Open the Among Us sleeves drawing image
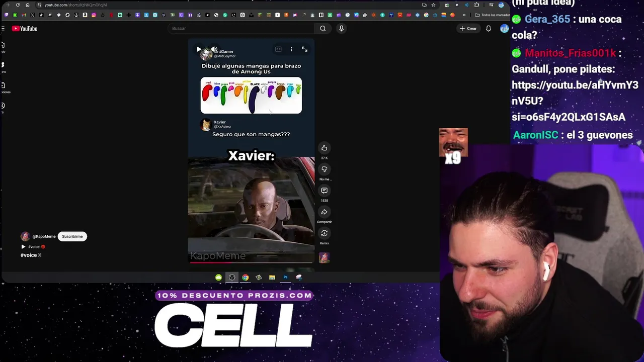Image resolution: width=644 pixels, height=362 pixels. pyautogui.click(x=251, y=95)
